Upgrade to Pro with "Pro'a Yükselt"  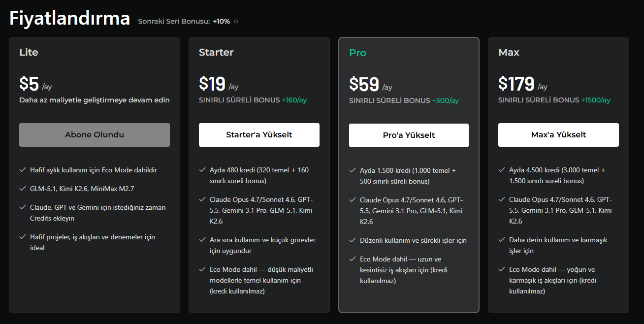click(x=409, y=135)
